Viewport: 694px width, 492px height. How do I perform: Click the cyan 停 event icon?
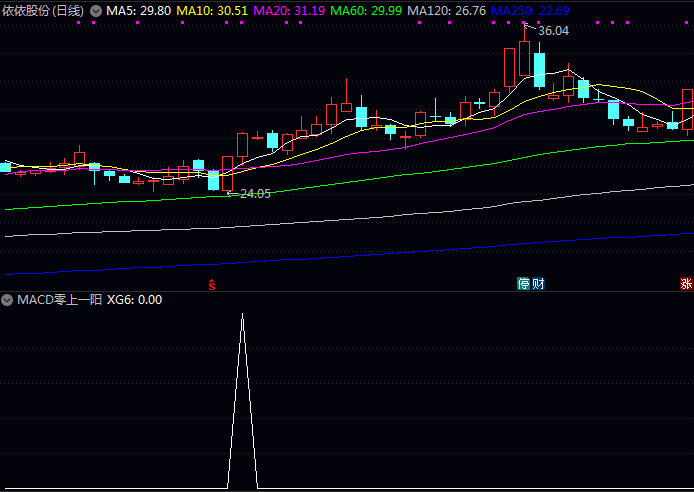point(523,284)
